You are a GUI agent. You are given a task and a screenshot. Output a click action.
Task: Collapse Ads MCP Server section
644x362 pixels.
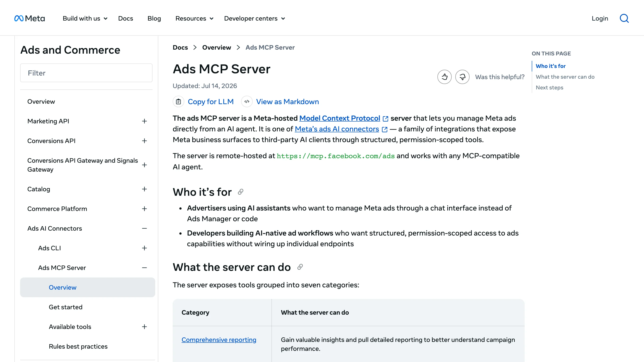coord(144,268)
